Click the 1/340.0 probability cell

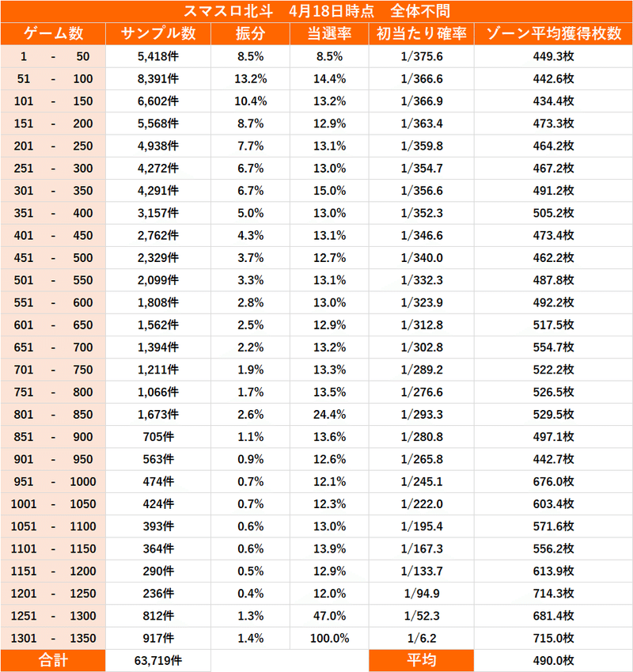(x=422, y=257)
